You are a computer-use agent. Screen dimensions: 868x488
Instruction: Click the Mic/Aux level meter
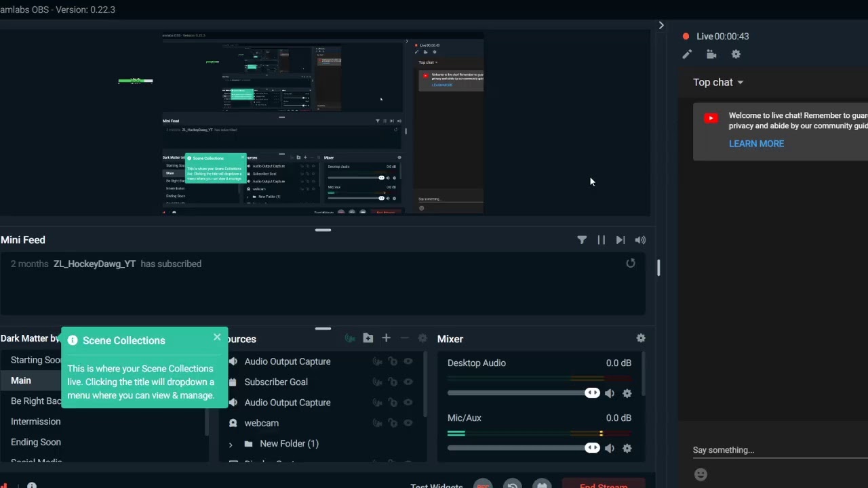[x=539, y=433]
